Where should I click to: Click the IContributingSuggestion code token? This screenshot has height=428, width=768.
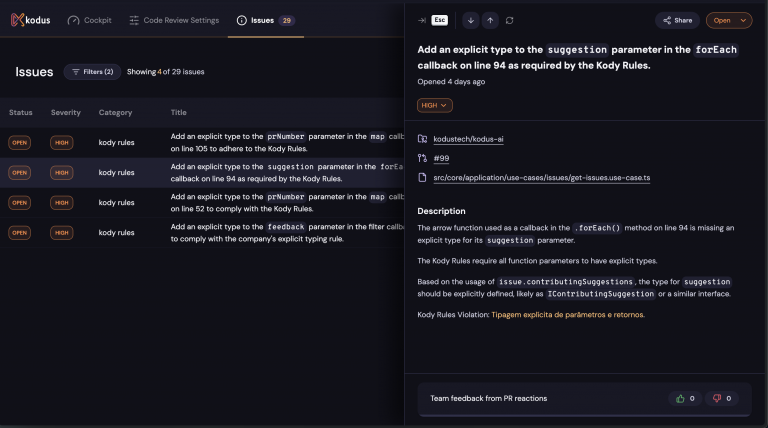600,294
